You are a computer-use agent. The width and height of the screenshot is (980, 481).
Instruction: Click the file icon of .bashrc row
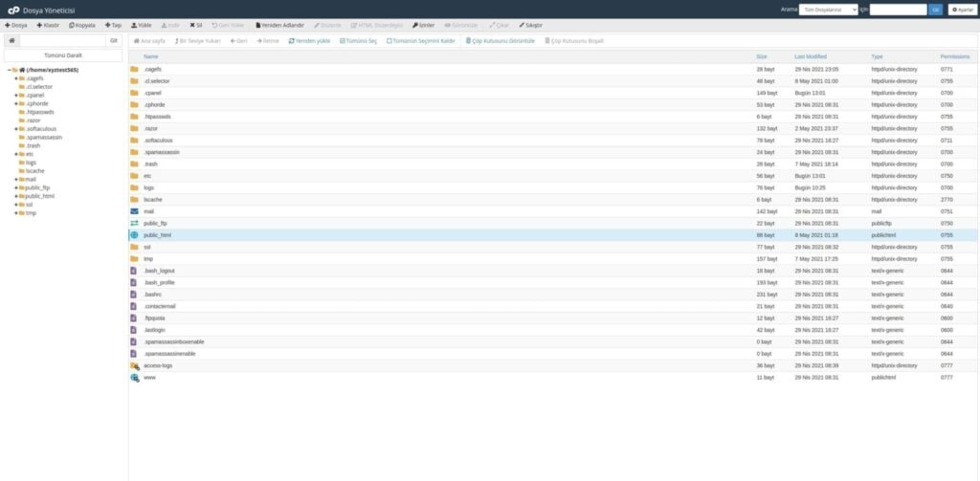coord(133,295)
